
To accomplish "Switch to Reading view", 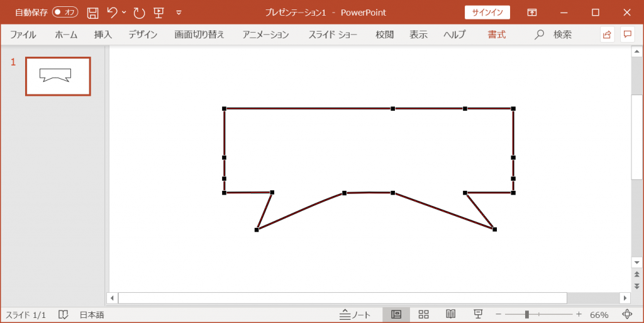I will coord(450,315).
